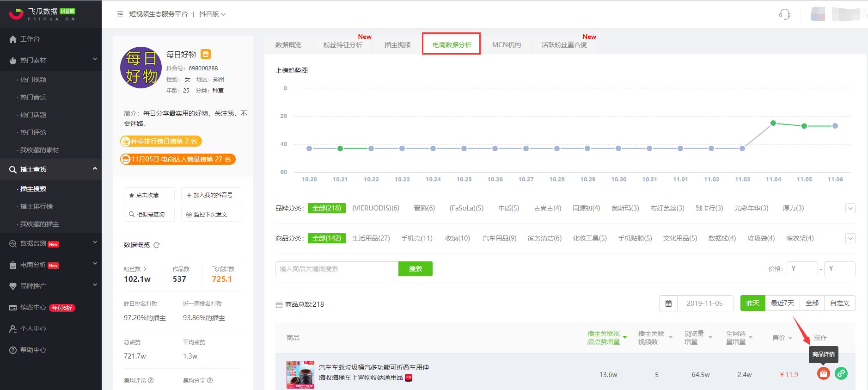The width and height of the screenshot is (868, 390).
Task: Expand the full 品牌分类 brand list
Action: (x=850, y=208)
